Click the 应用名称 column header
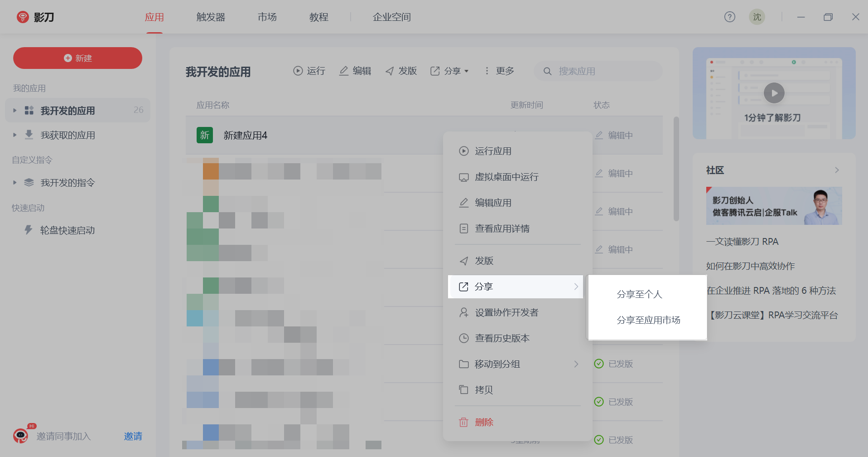 click(213, 105)
